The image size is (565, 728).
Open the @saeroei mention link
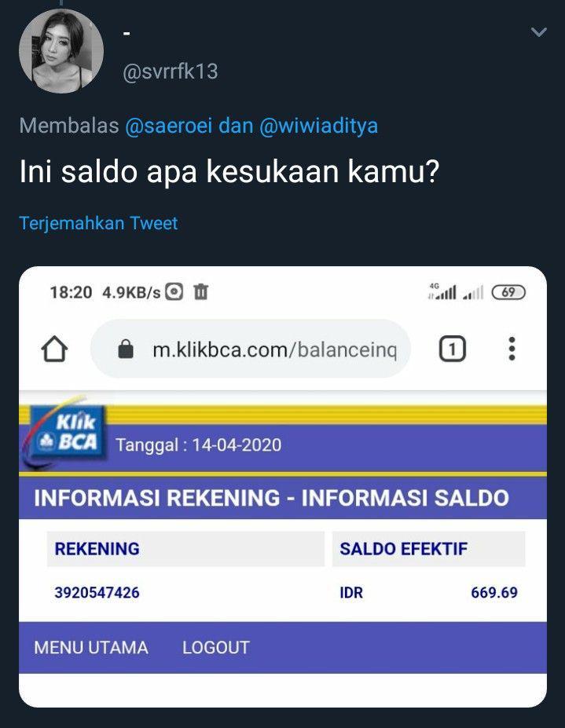click(x=169, y=126)
